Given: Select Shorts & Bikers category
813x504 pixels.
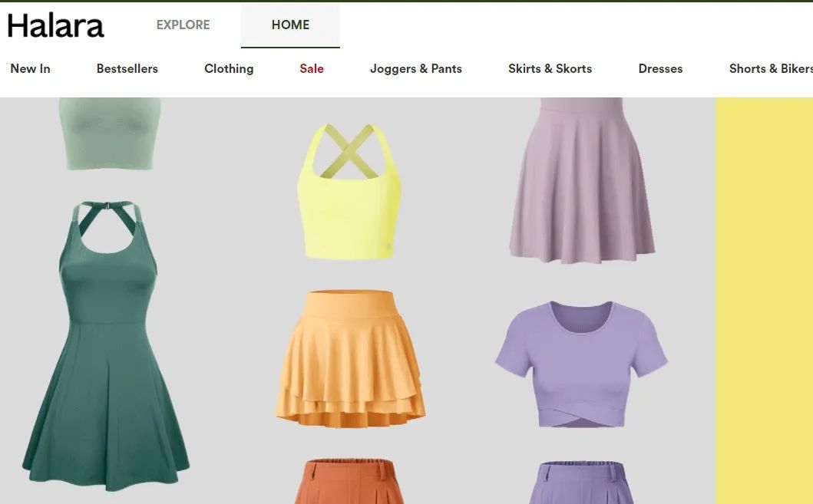Looking at the screenshot, I should [770, 68].
